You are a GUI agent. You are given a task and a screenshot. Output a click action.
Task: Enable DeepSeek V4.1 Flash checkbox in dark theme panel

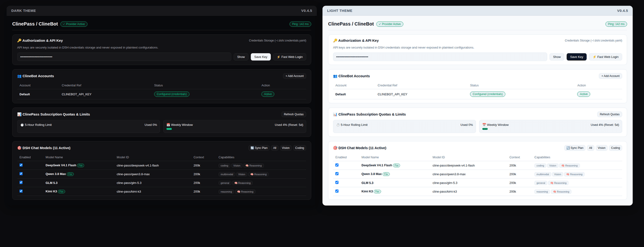(x=21, y=165)
